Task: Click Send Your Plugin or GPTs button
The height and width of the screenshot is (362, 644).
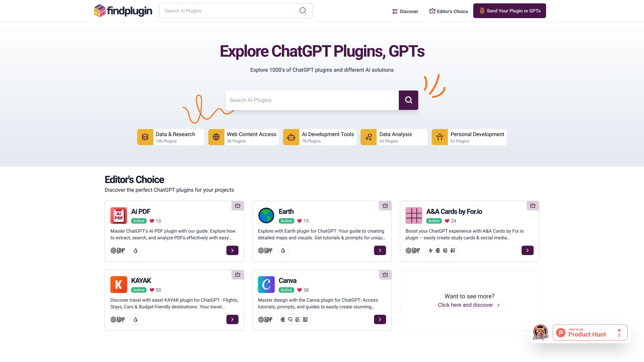Action: click(509, 11)
